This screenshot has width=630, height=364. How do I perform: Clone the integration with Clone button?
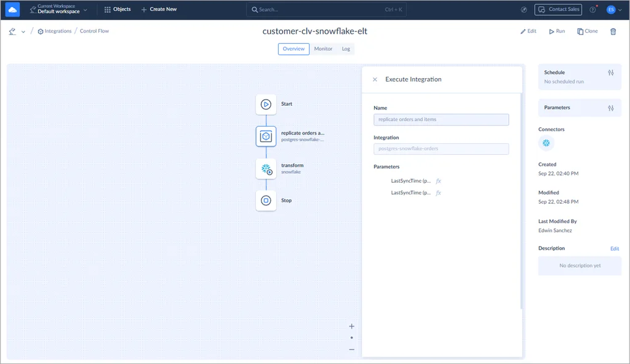pos(588,31)
